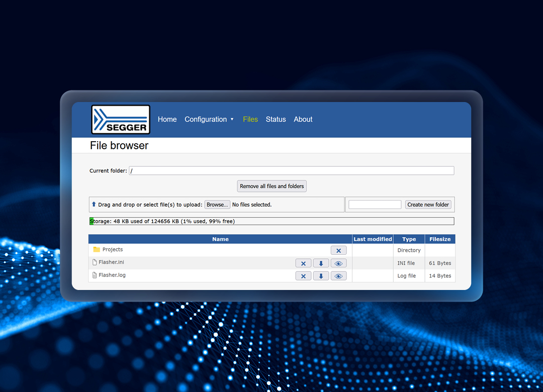The height and width of the screenshot is (392, 543).
Task: Click the Current folder path field
Action: point(291,171)
